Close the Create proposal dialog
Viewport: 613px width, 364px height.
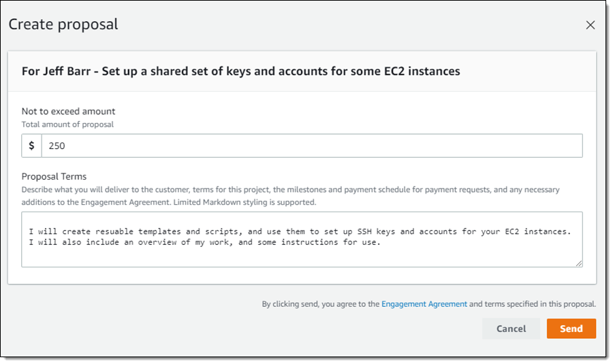pos(591,25)
